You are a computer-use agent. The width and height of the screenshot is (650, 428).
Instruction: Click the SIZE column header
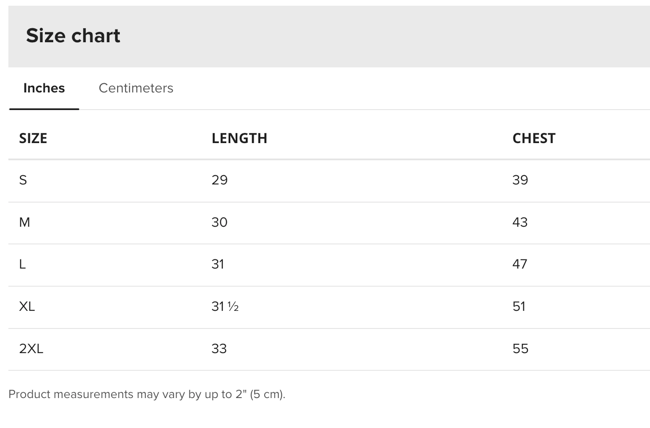tap(33, 138)
